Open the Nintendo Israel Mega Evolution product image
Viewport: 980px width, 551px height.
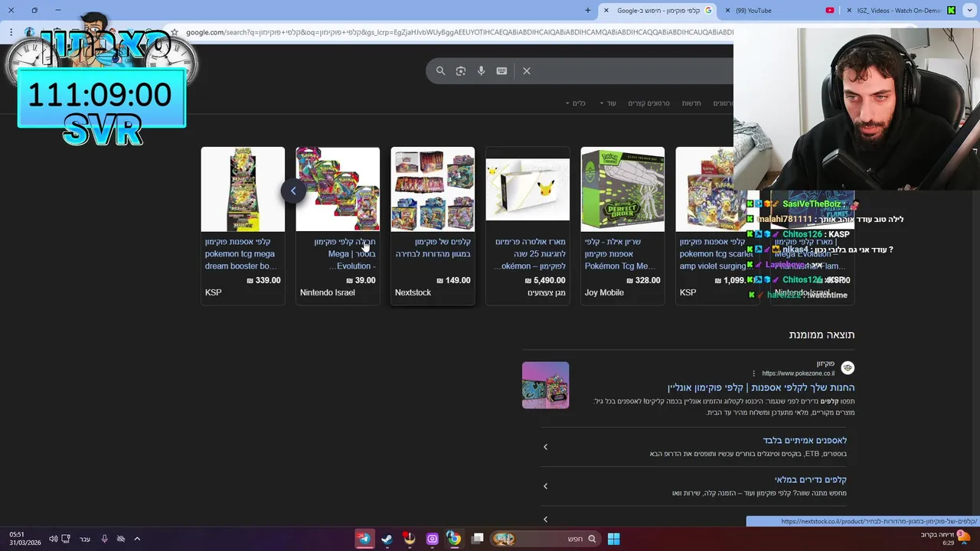(x=338, y=189)
